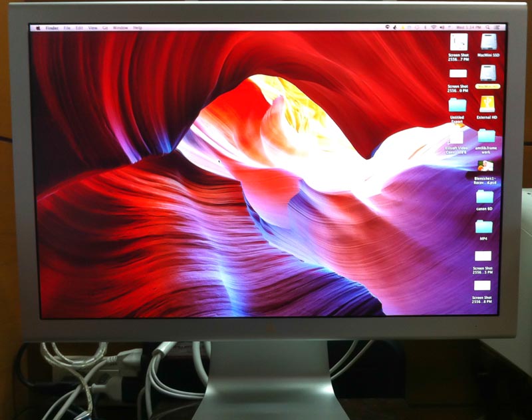Select the Untitled Export folder

[458, 106]
